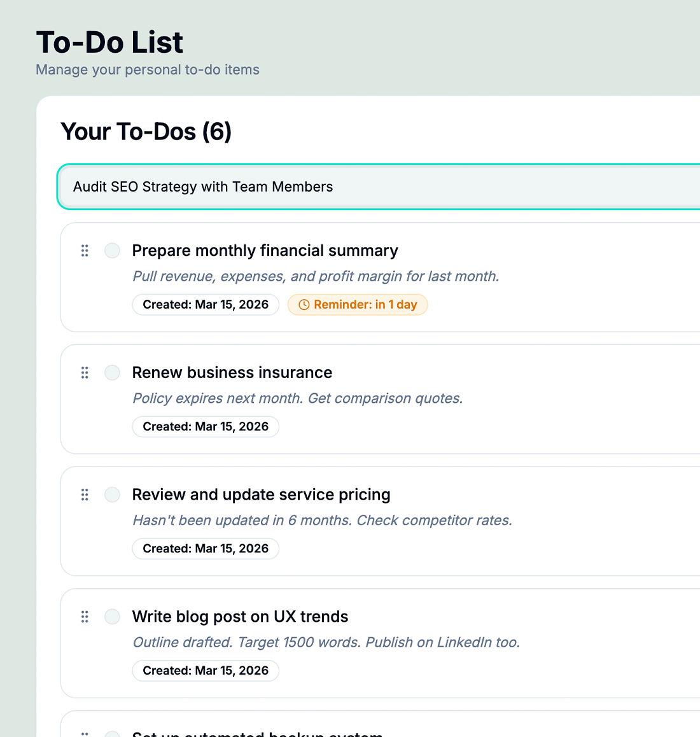Image resolution: width=700 pixels, height=737 pixels.
Task: Focus the new to-do input field containing Audit SEO Strategy
Action: pos(379,186)
